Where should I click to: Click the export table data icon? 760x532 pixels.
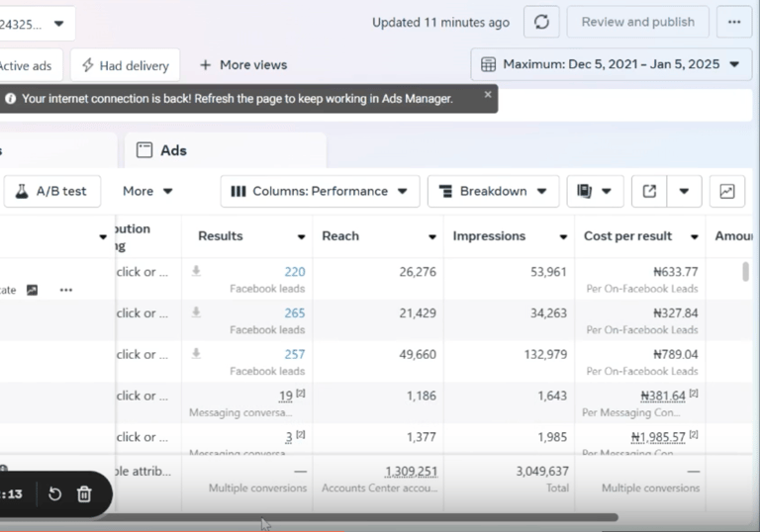coord(649,192)
